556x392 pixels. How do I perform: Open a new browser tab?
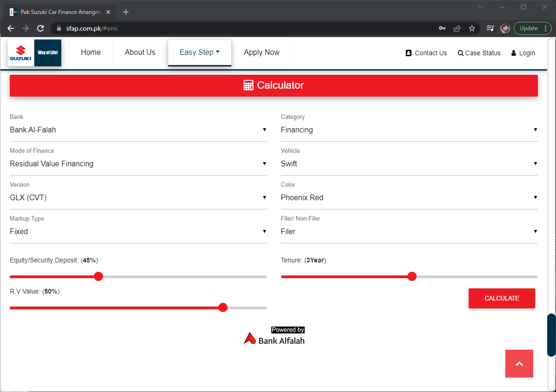pos(125,12)
